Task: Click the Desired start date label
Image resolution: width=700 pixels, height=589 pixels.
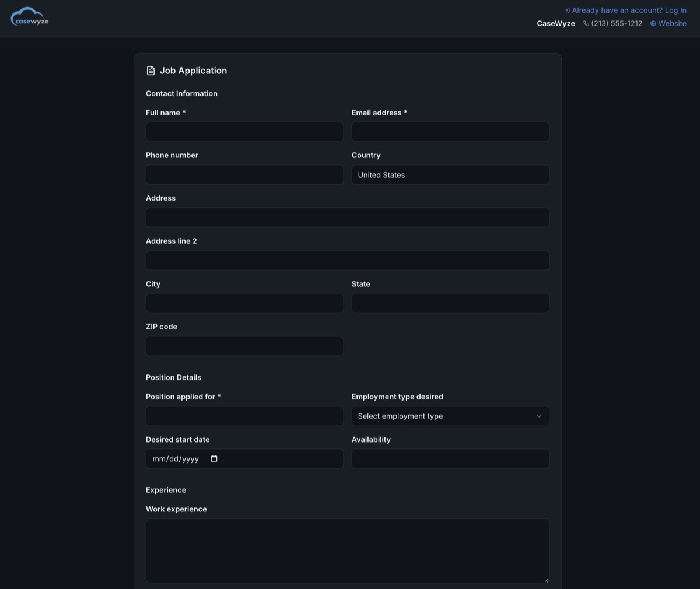Action: coord(177,440)
